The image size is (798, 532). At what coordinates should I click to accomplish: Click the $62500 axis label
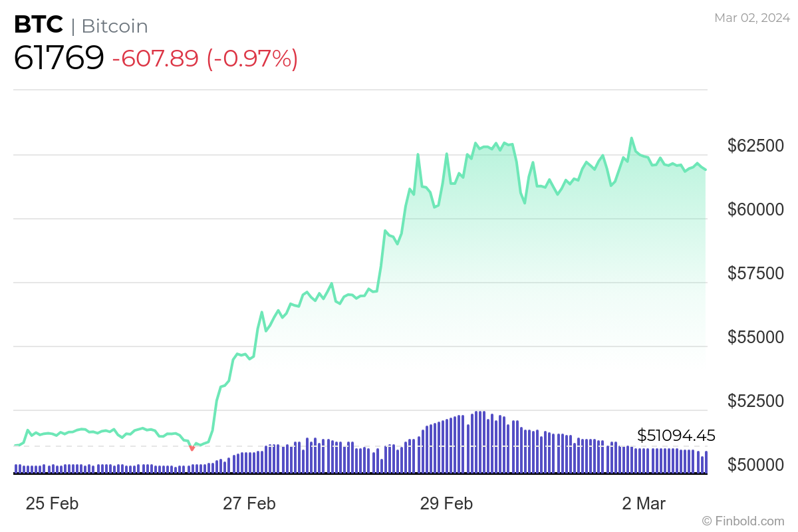click(x=755, y=145)
